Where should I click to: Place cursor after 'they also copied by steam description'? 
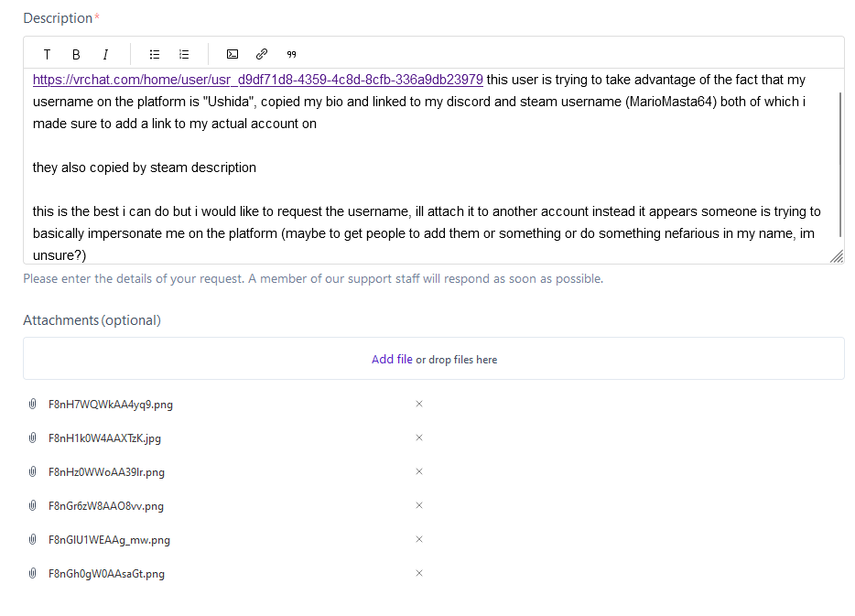click(257, 168)
